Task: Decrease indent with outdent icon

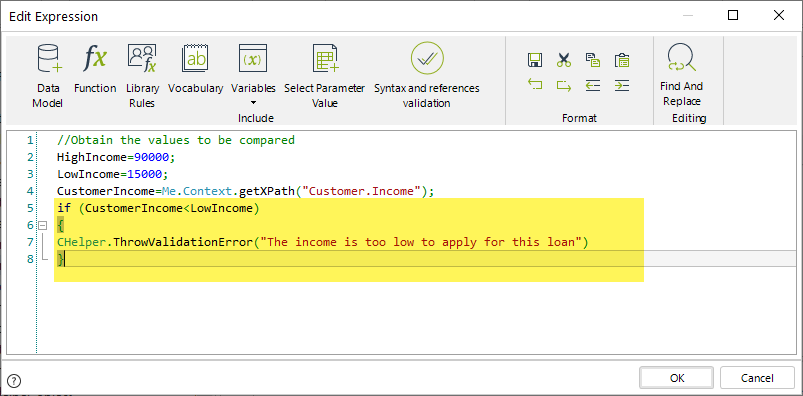Action: pos(593,85)
